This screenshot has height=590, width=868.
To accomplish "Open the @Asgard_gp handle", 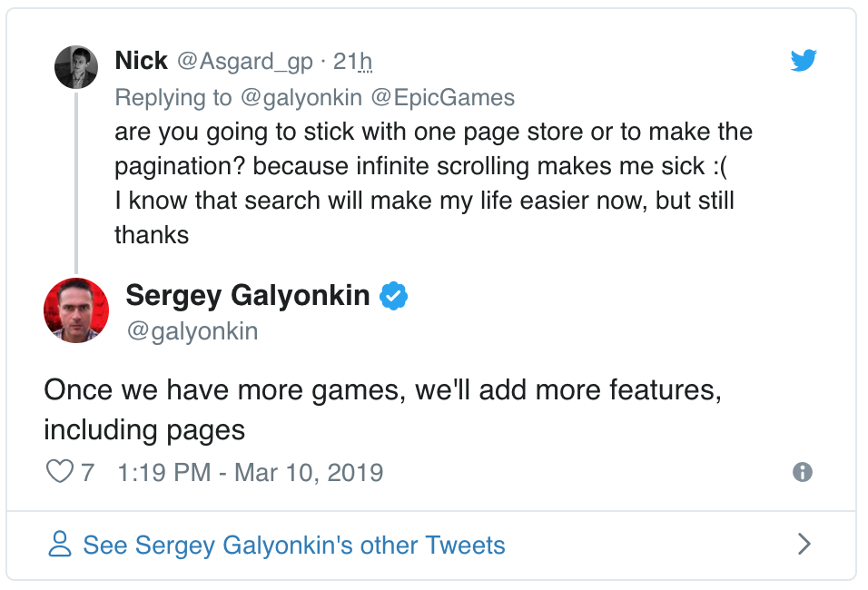I will 243,62.
